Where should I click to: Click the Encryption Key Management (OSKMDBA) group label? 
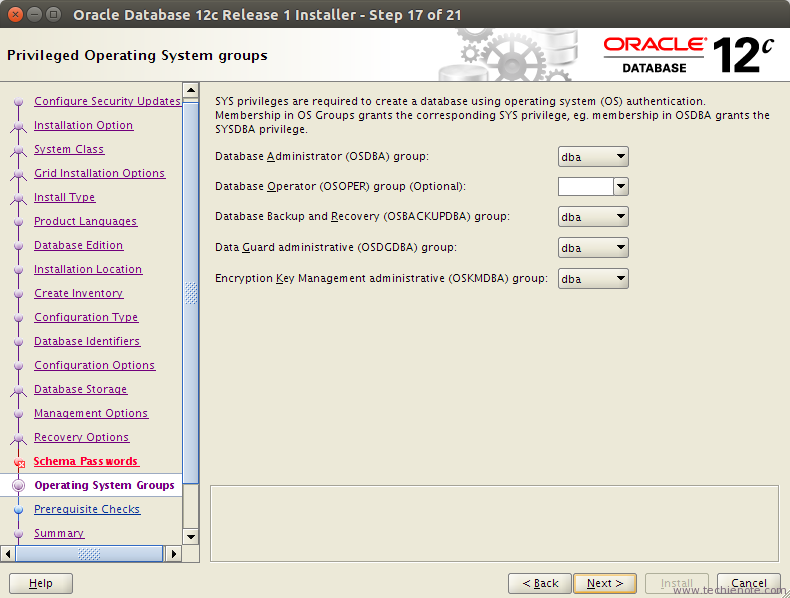(381, 278)
